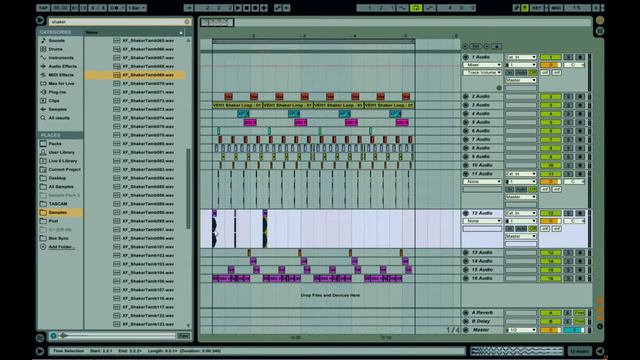Click the Arrangement Record button

point(255,8)
